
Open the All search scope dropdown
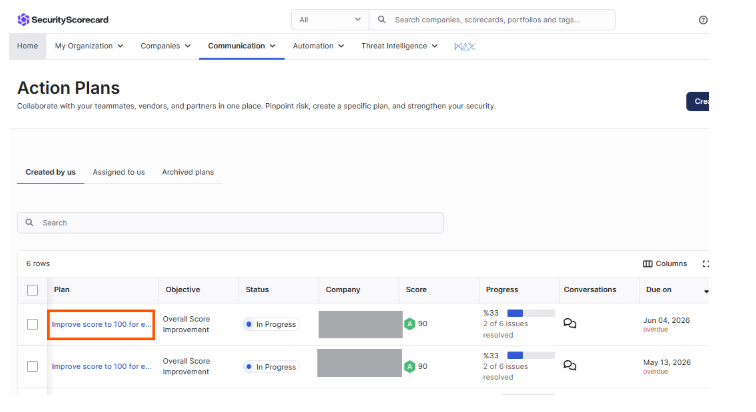tap(330, 20)
